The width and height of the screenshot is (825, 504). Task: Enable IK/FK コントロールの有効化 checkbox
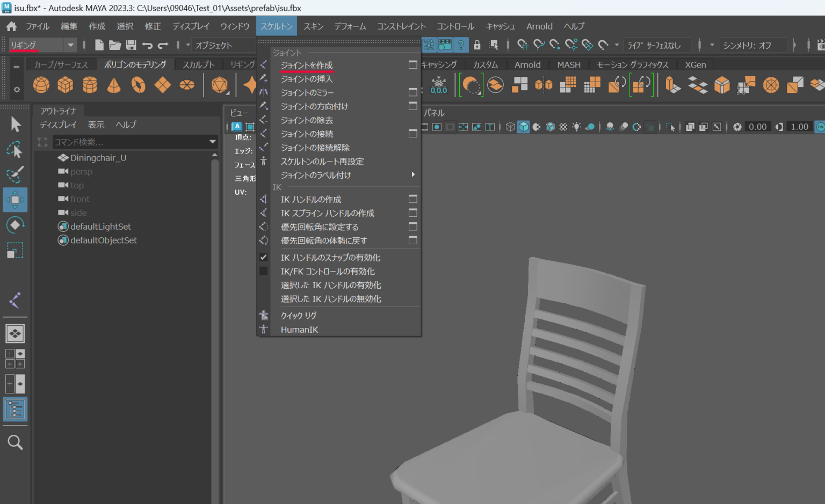264,271
